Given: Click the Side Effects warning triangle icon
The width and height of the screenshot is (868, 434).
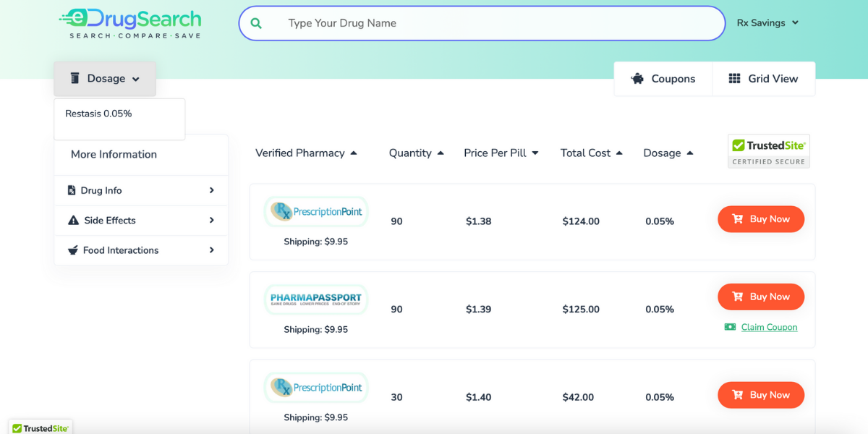Looking at the screenshot, I should click(x=73, y=221).
